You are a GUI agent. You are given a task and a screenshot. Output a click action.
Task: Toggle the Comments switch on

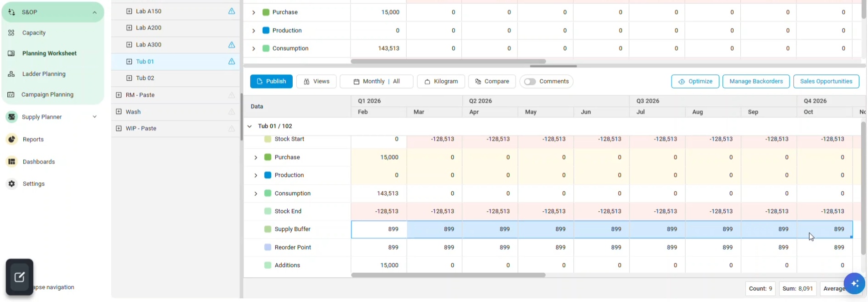point(530,82)
